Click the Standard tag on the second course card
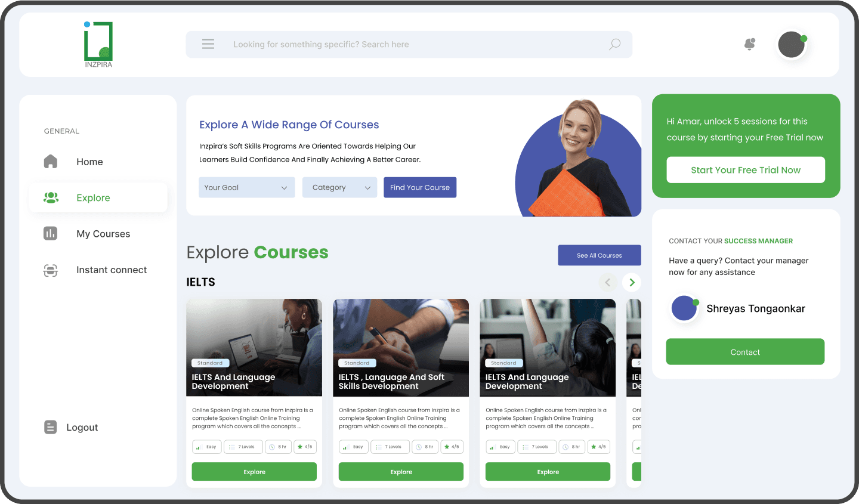Image resolution: width=859 pixels, height=504 pixels. 357,363
